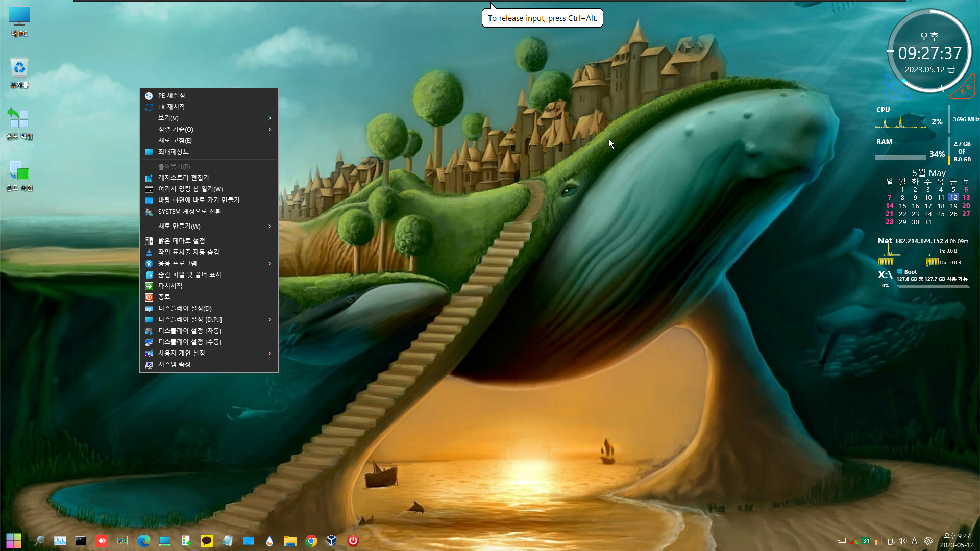The width and height of the screenshot is (980, 551).
Task: Open 디스플레이 설정(D) menu entry
Action: (209, 308)
